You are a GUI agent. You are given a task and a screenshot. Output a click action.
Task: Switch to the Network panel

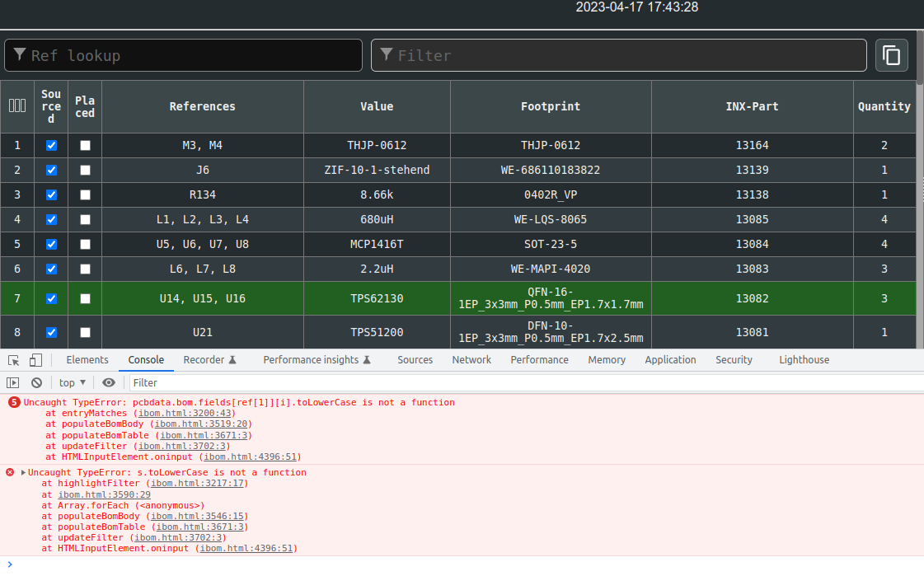[471, 360]
